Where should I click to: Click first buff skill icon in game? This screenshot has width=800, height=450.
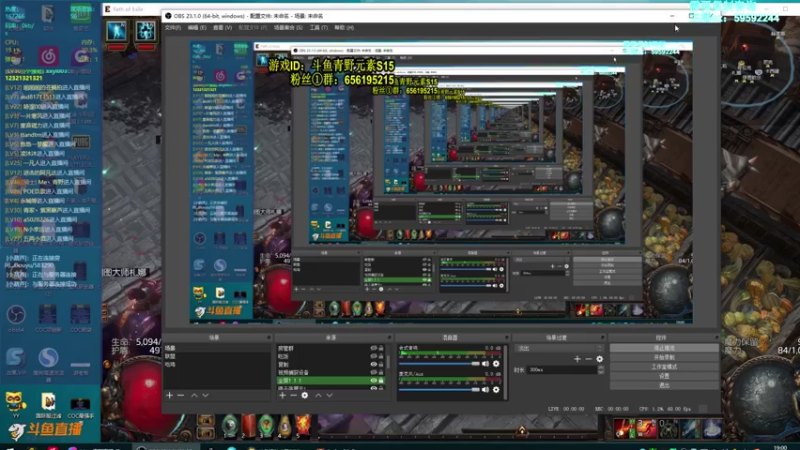(x=117, y=31)
